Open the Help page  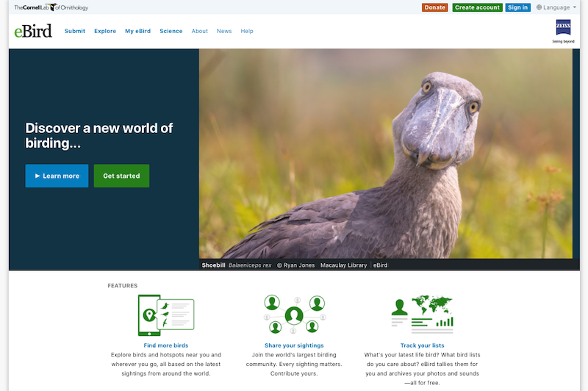(x=247, y=31)
